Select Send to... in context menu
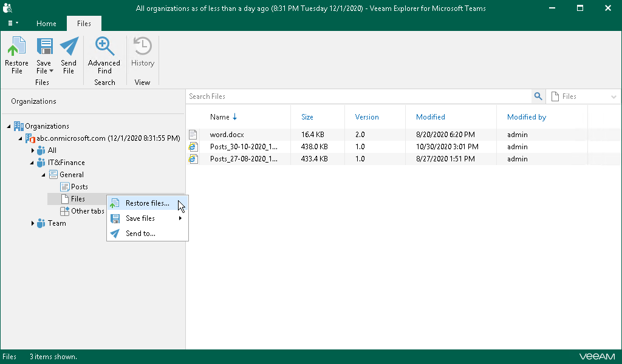This screenshot has width=622, height=364. [140, 234]
